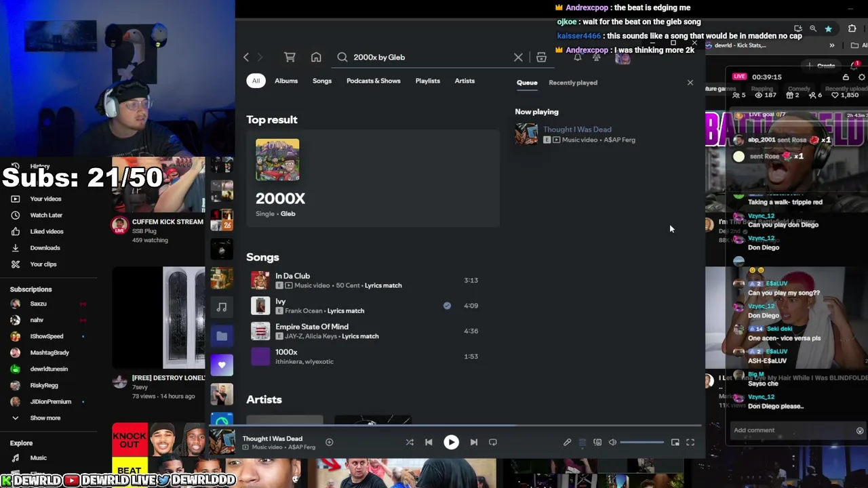Open the music note playlist tile in the library sidebar

[222, 308]
